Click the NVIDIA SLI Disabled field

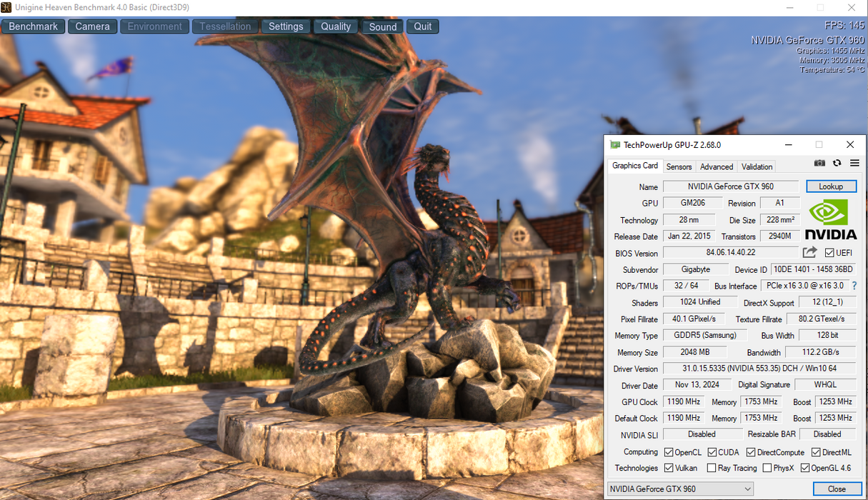click(702, 434)
